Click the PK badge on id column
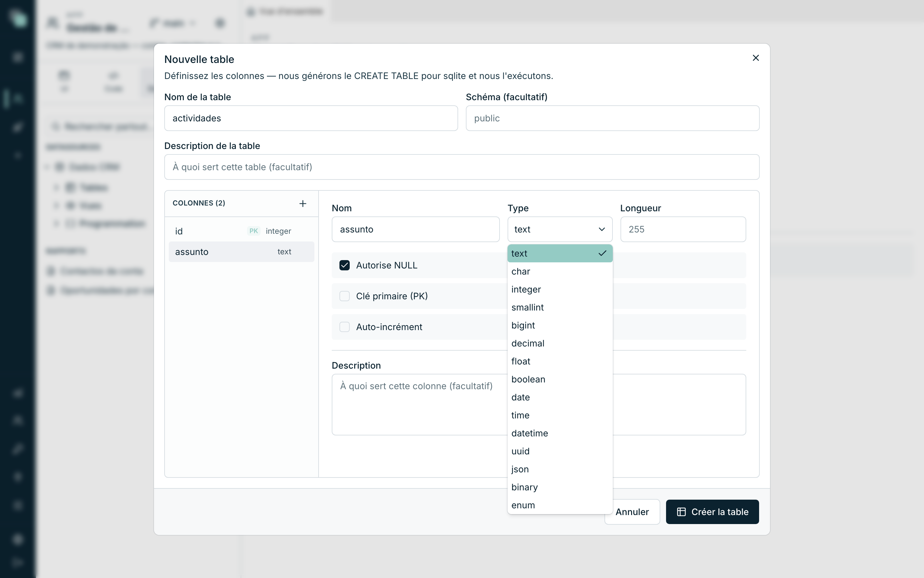 [253, 231]
